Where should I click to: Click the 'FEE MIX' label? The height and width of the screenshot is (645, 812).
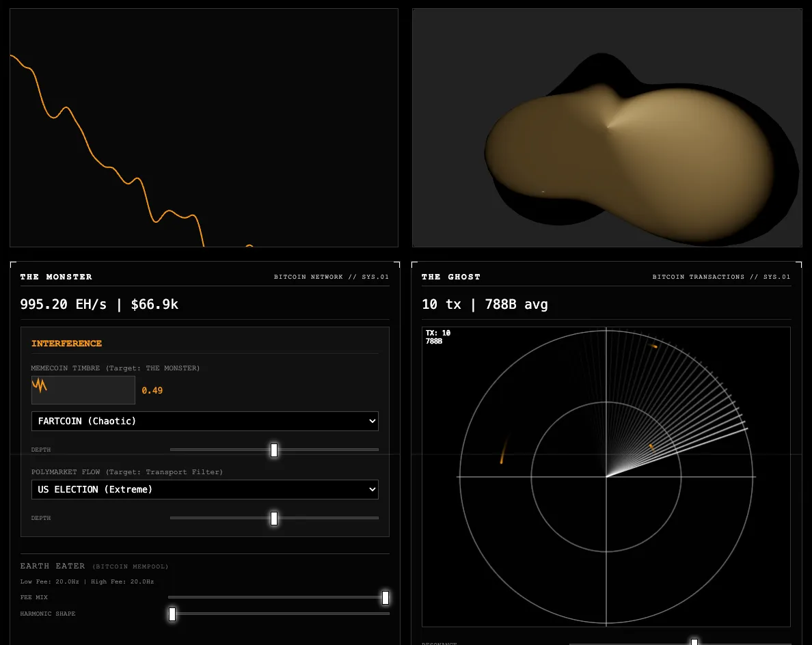(x=34, y=597)
